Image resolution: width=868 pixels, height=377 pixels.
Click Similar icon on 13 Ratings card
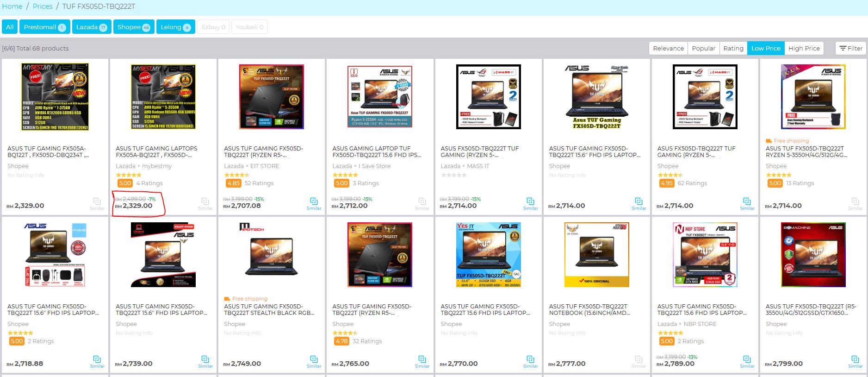(x=855, y=204)
